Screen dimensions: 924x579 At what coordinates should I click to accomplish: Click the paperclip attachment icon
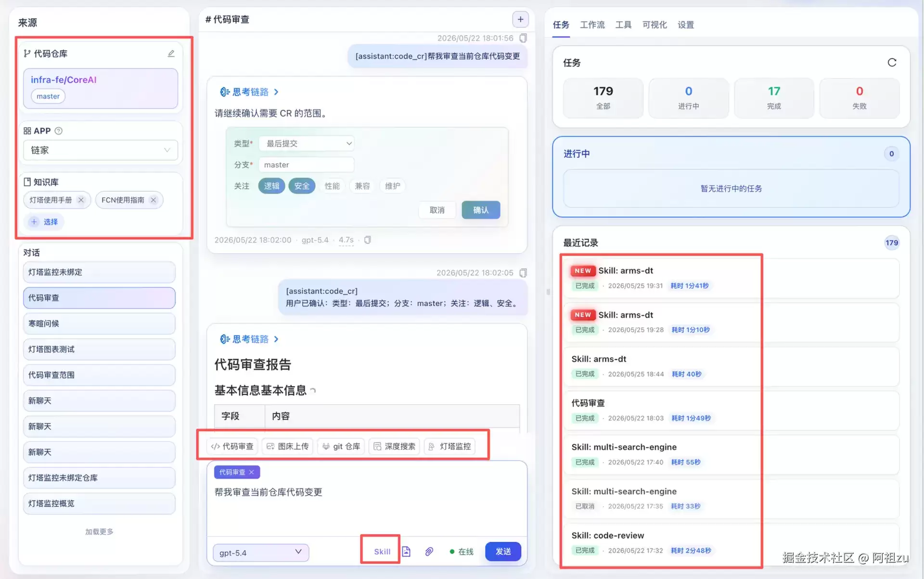point(429,552)
